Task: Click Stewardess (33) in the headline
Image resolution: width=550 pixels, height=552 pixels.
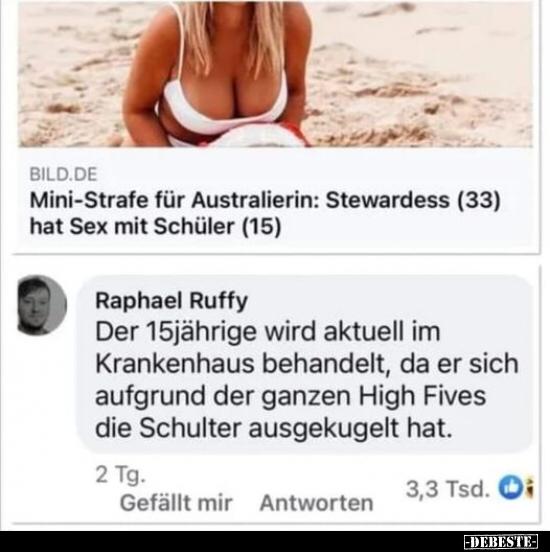Action: 413,200
